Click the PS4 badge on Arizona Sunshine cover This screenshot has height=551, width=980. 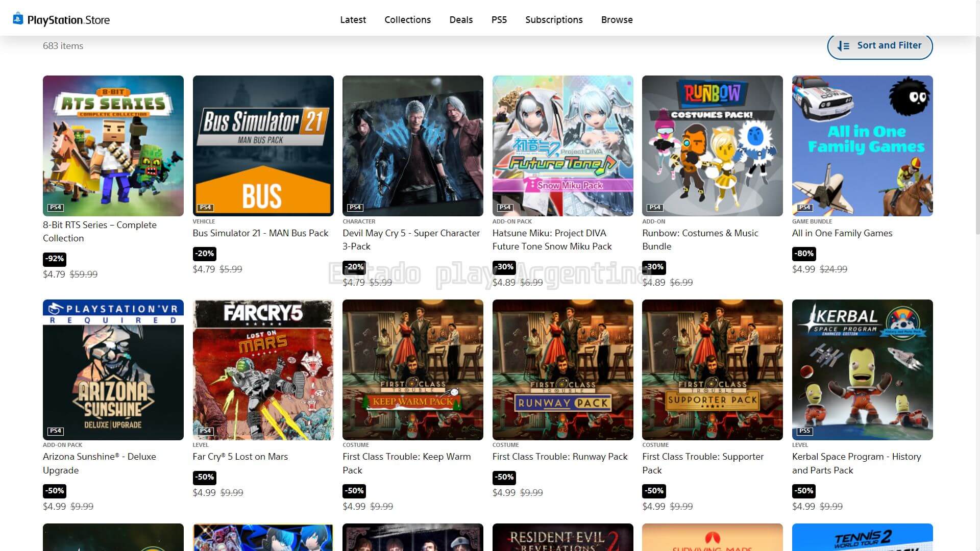pyautogui.click(x=56, y=431)
